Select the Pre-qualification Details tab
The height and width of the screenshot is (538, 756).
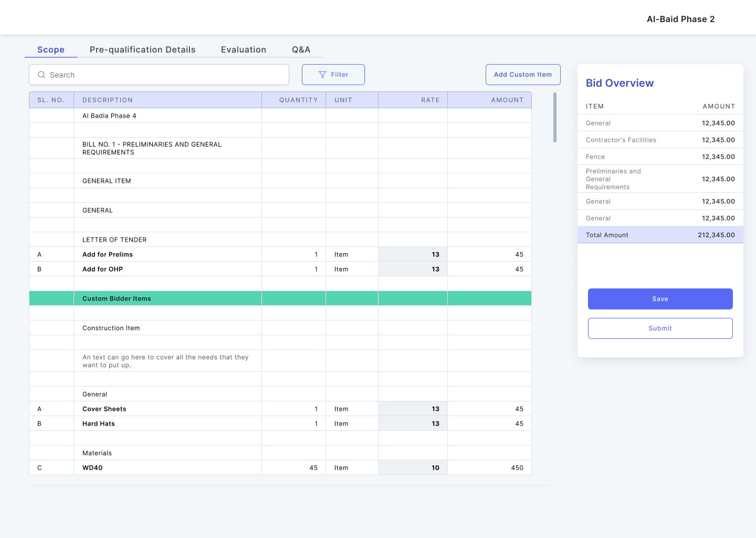point(142,49)
